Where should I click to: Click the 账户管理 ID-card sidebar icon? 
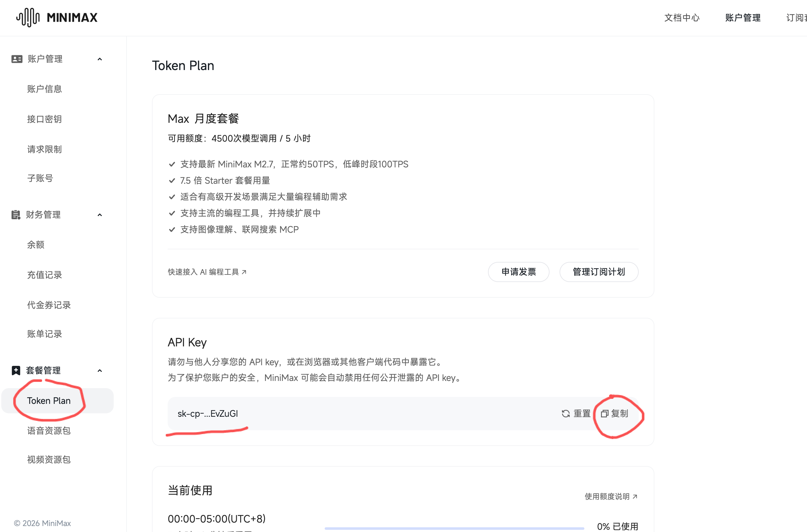pos(16,58)
